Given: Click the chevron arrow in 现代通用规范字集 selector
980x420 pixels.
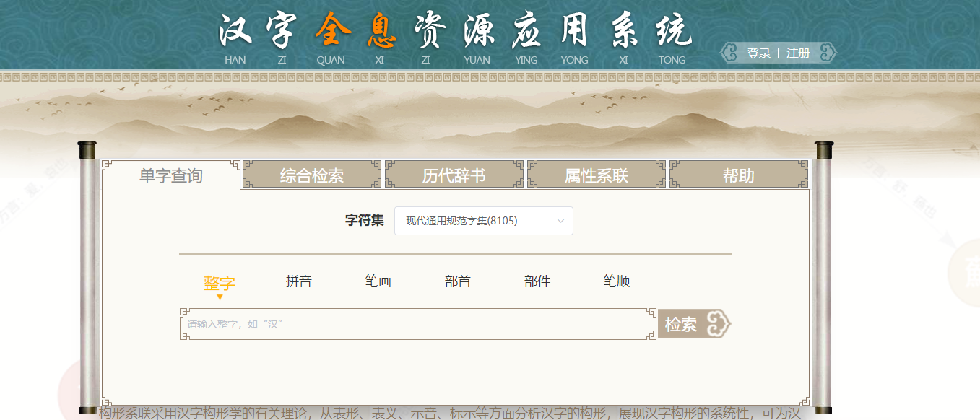Looking at the screenshot, I should click(560, 221).
